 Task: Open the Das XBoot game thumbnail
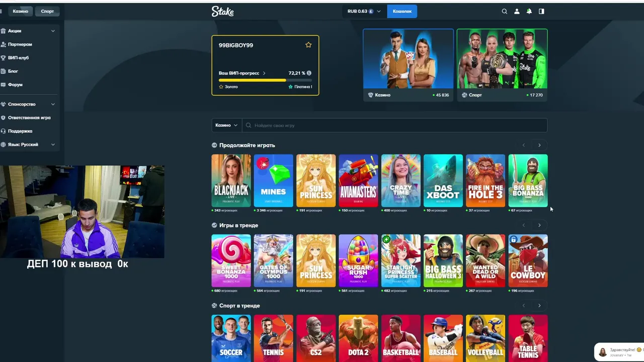click(x=443, y=180)
